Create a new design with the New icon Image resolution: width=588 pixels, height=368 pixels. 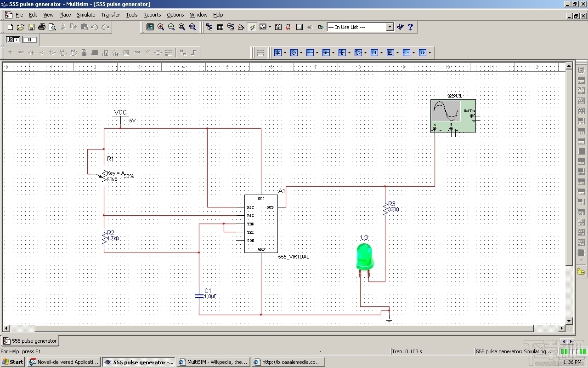point(9,27)
